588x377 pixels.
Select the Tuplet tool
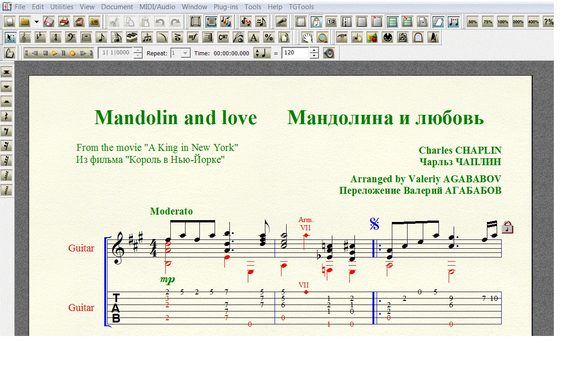coord(147,37)
